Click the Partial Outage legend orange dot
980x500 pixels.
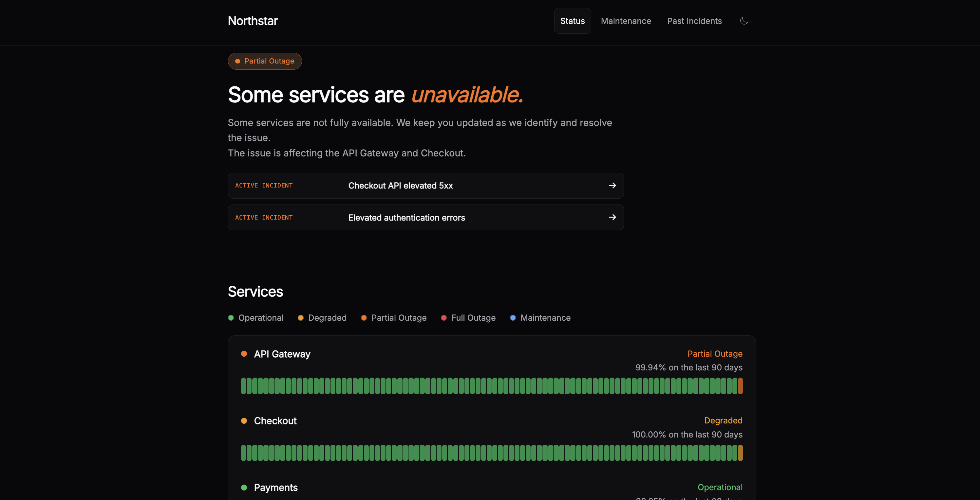(364, 318)
